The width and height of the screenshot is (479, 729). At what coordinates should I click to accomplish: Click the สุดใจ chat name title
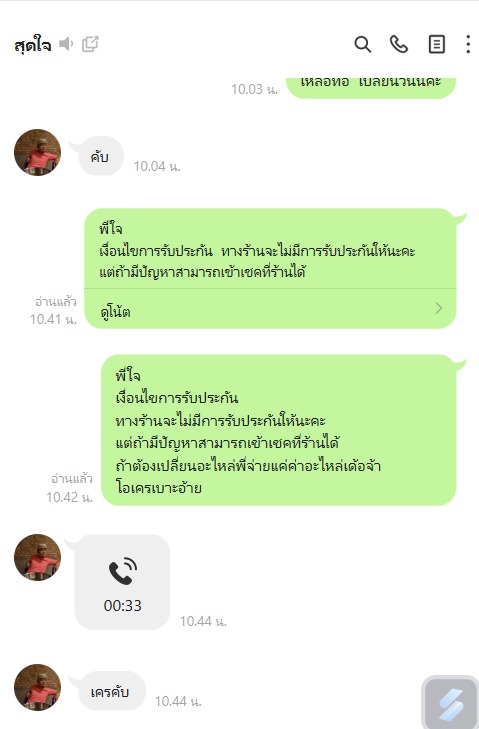pos(33,46)
